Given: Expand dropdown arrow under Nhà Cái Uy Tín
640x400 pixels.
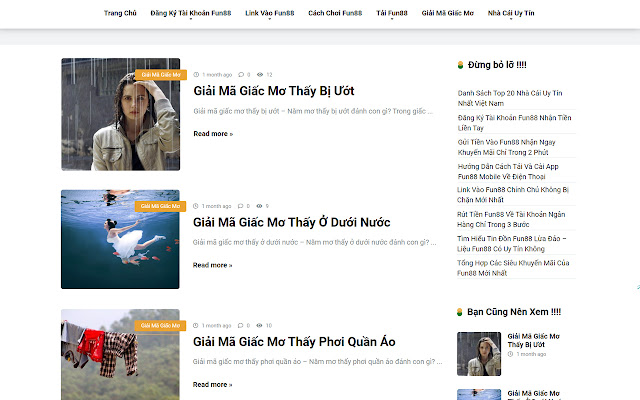Looking at the screenshot, I should (x=511, y=19).
